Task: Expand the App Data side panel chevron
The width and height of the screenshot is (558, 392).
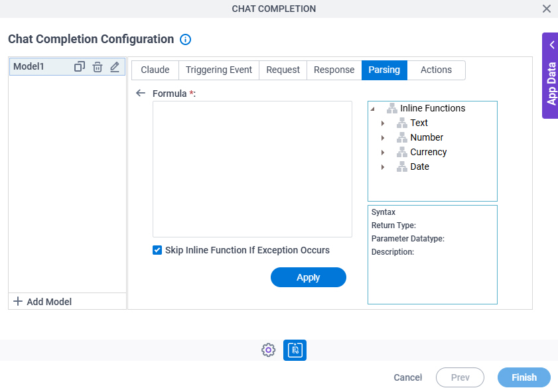Action: [552, 45]
